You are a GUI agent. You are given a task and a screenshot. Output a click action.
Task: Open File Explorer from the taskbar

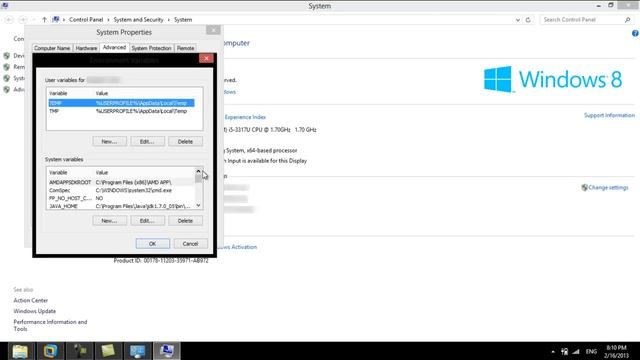tap(20, 351)
